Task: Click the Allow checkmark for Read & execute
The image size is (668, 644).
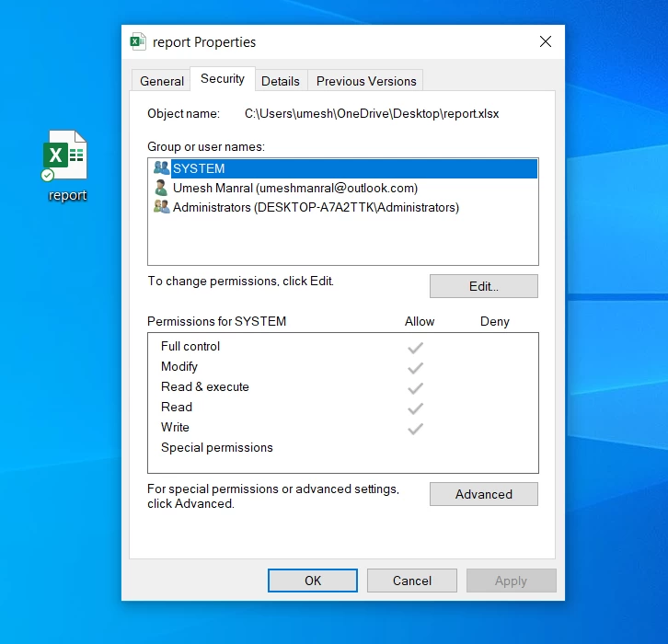Action: tap(415, 388)
